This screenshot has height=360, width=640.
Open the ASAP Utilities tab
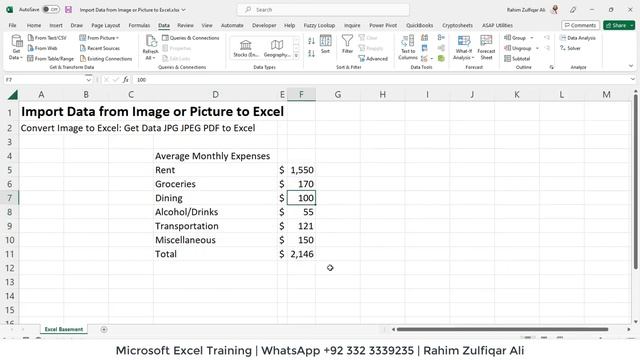(x=497, y=25)
